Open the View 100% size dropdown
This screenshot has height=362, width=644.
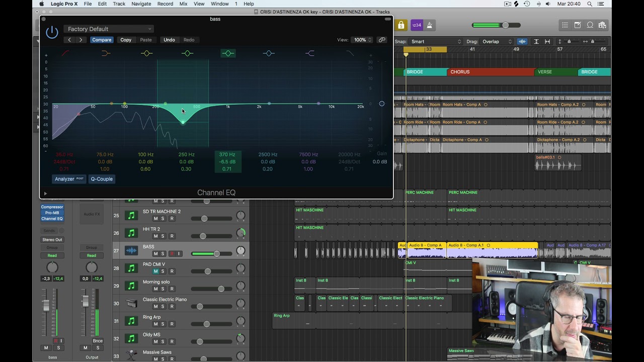point(361,40)
